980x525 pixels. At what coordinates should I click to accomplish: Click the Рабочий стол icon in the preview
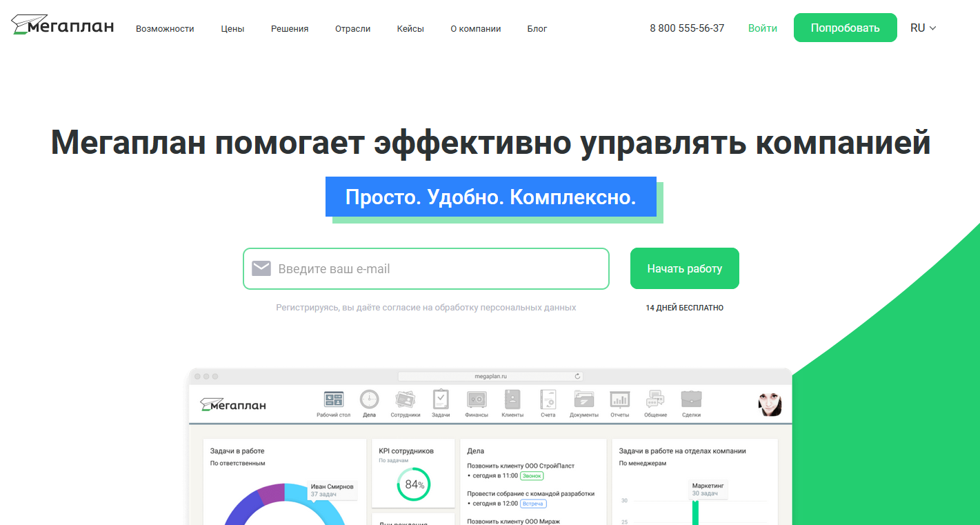pos(334,399)
